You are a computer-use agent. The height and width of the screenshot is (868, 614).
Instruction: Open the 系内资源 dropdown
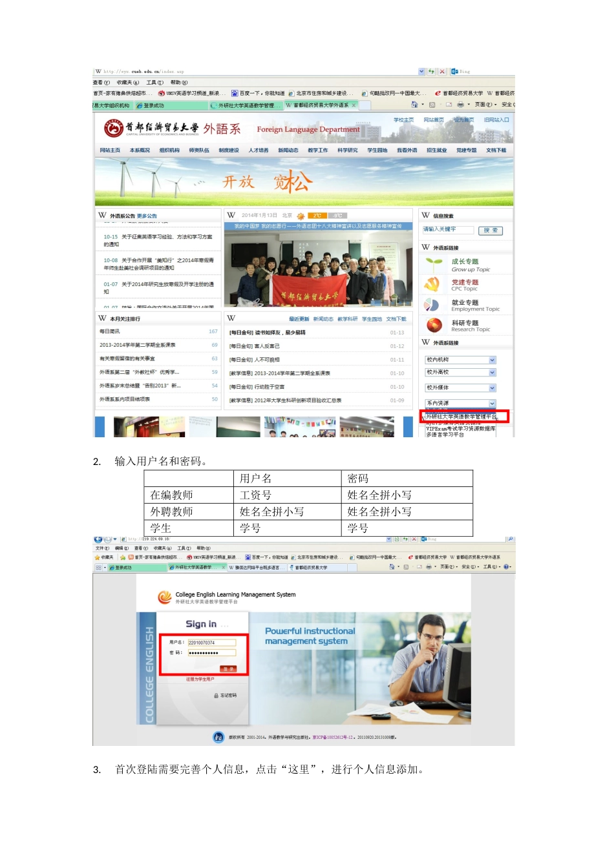click(x=460, y=403)
